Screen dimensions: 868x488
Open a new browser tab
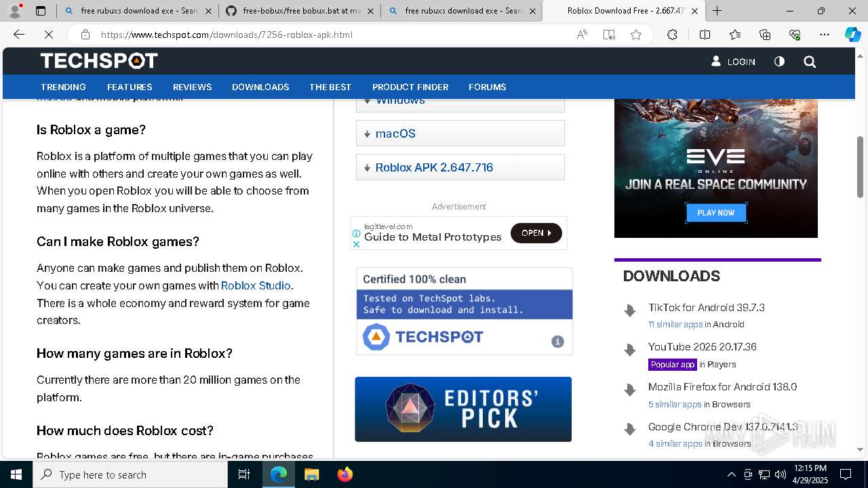click(x=717, y=11)
